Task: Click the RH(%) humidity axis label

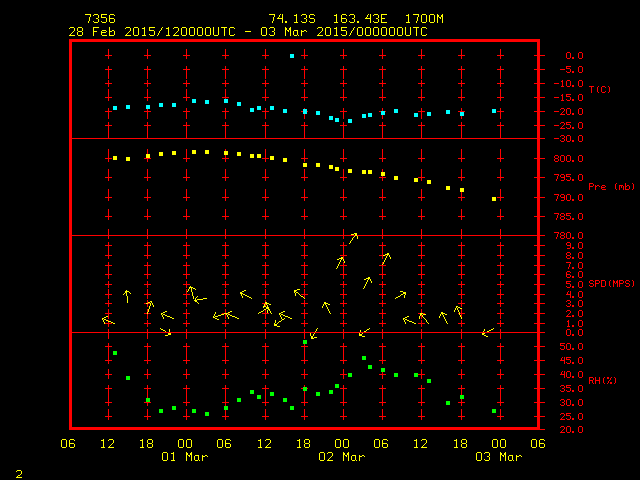Action: (602, 378)
